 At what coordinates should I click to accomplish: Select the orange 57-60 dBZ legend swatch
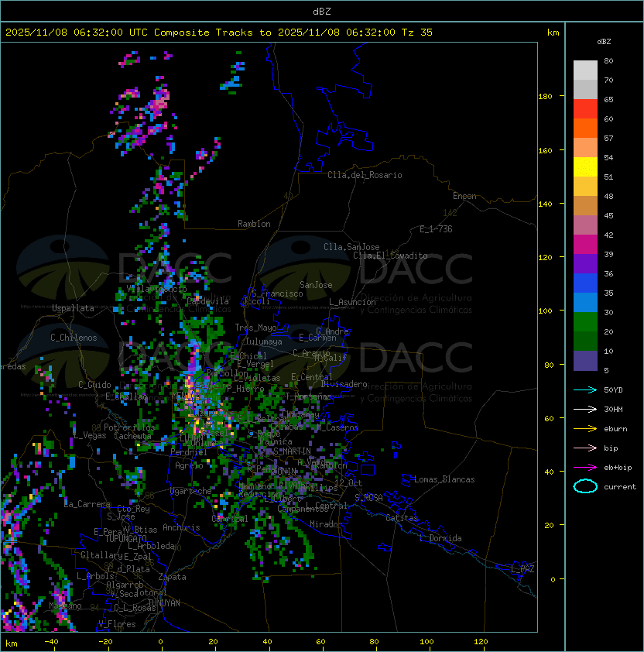(585, 128)
